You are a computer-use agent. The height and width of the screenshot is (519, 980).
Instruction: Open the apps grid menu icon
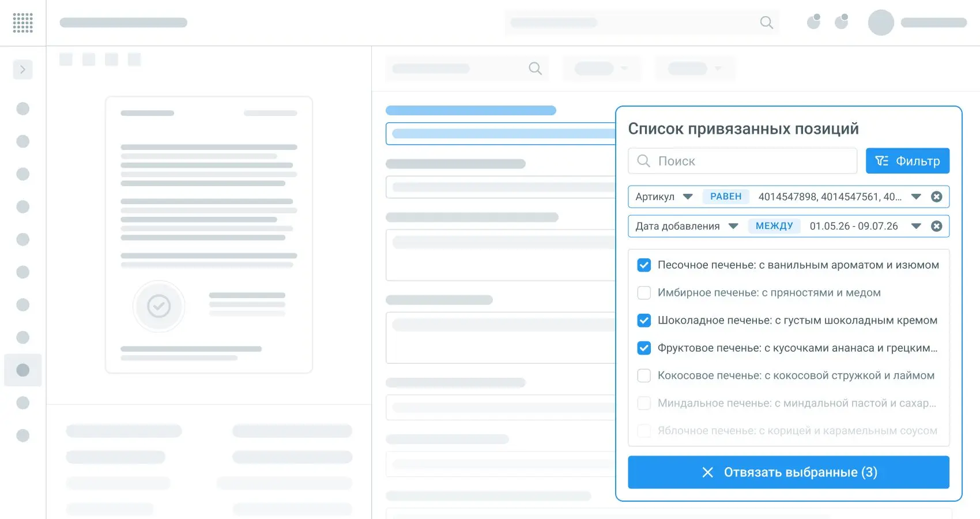[22, 22]
